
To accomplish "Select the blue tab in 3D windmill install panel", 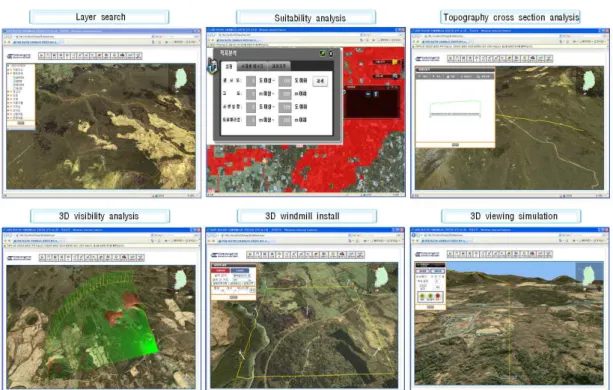I will coord(240,270).
